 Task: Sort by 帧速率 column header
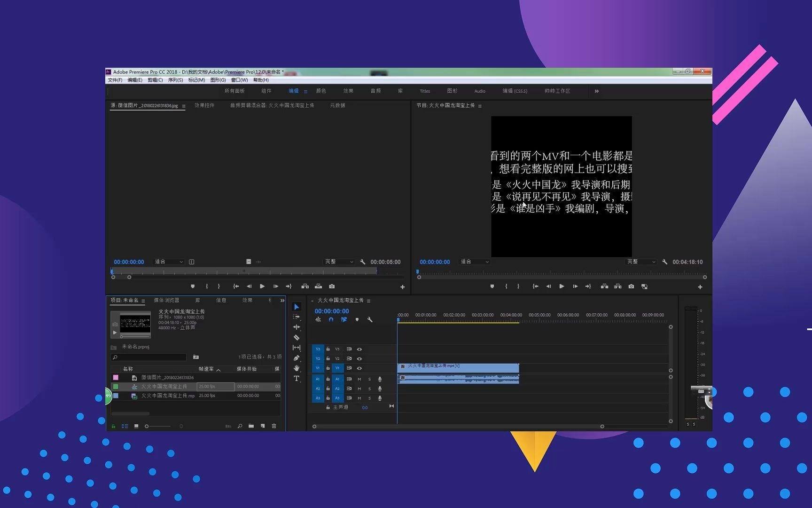pyautogui.click(x=206, y=369)
